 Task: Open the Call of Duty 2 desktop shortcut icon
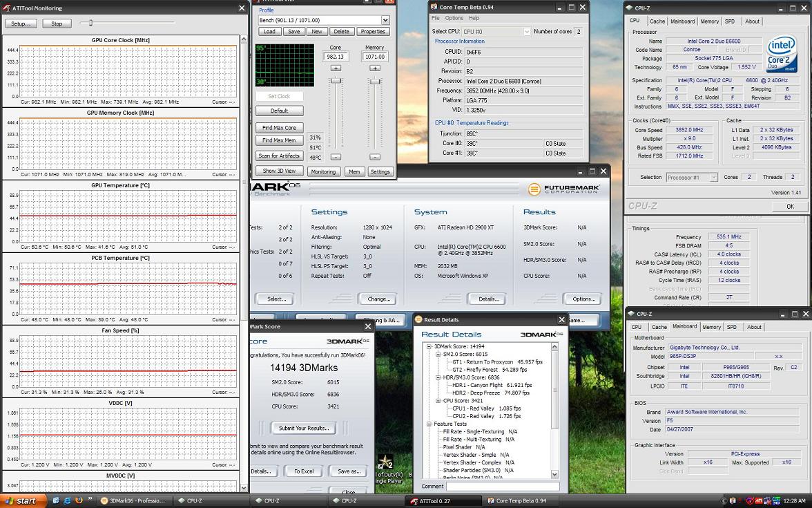click(385, 462)
